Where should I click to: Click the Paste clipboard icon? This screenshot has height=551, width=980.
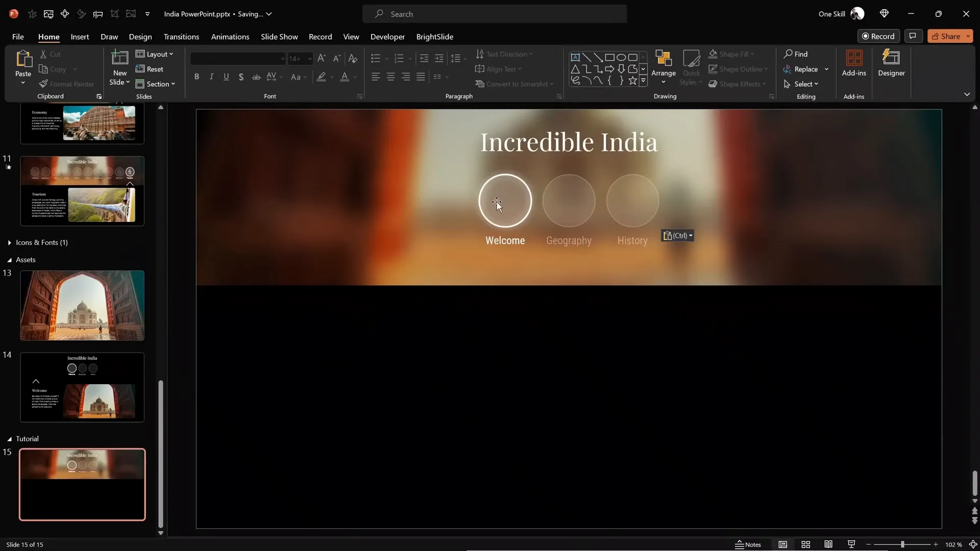coord(23,59)
